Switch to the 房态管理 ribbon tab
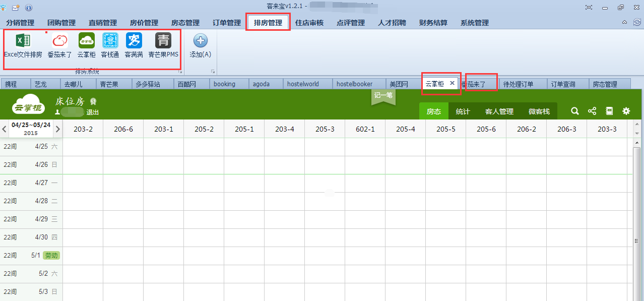This screenshot has width=644, height=301. point(185,23)
